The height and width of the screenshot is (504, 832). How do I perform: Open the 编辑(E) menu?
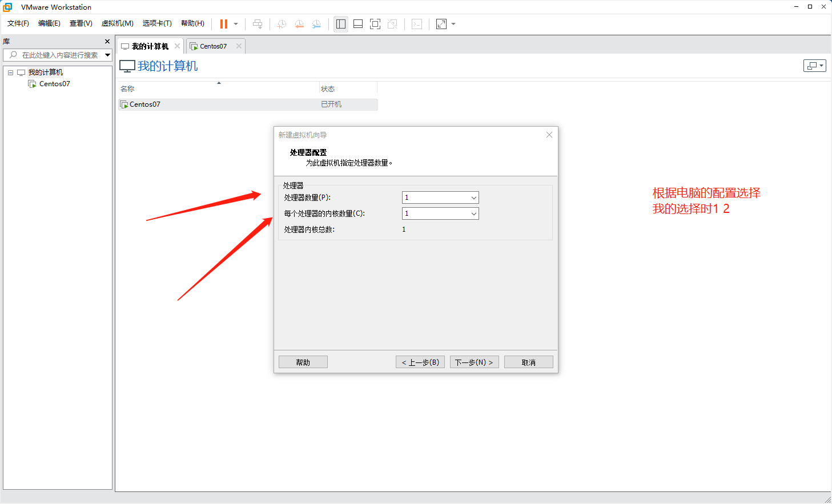[49, 23]
